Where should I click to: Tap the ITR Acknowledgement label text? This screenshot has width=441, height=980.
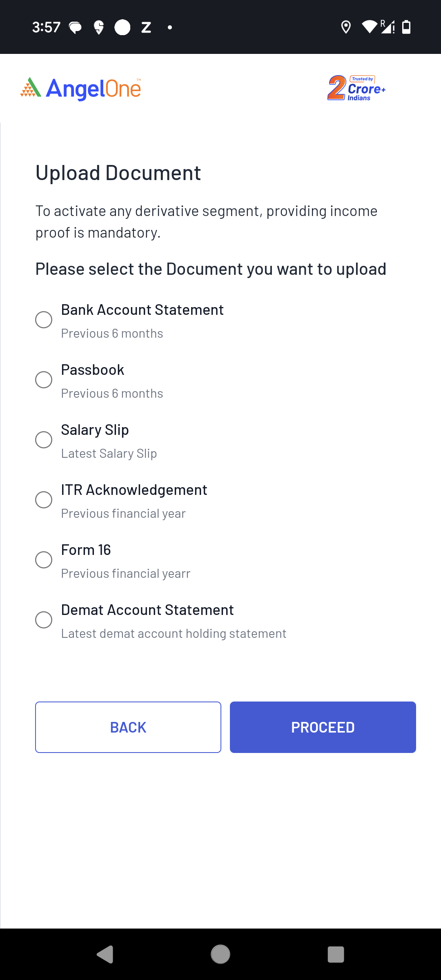(134, 490)
